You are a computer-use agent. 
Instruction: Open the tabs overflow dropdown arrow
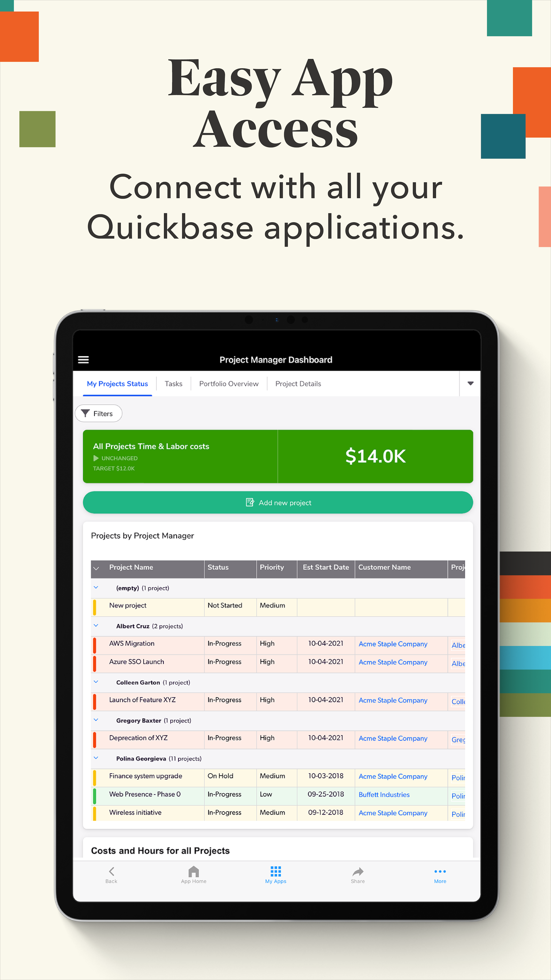[470, 384]
